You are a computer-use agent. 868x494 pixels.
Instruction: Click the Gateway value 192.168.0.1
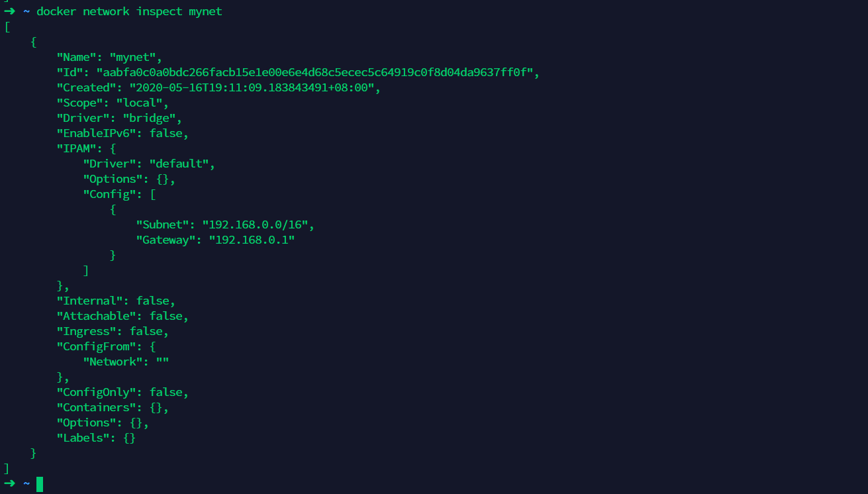(x=252, y=240)
